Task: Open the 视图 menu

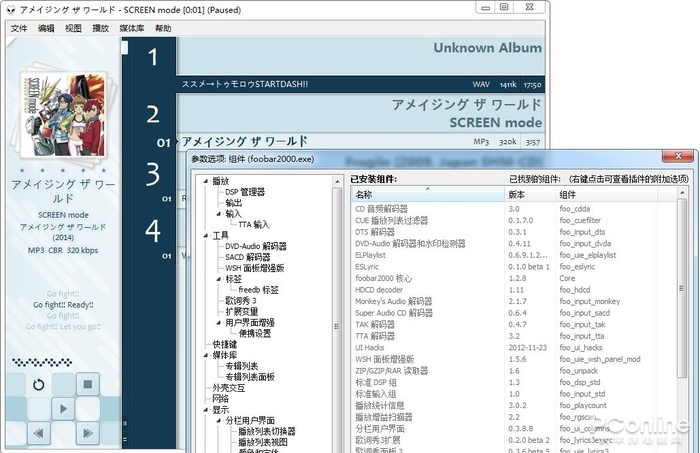Action: point(73,29)
